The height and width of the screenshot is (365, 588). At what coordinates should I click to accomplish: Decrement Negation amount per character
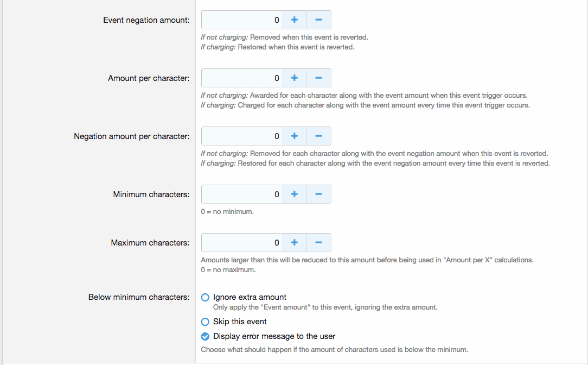coord(319,136)
